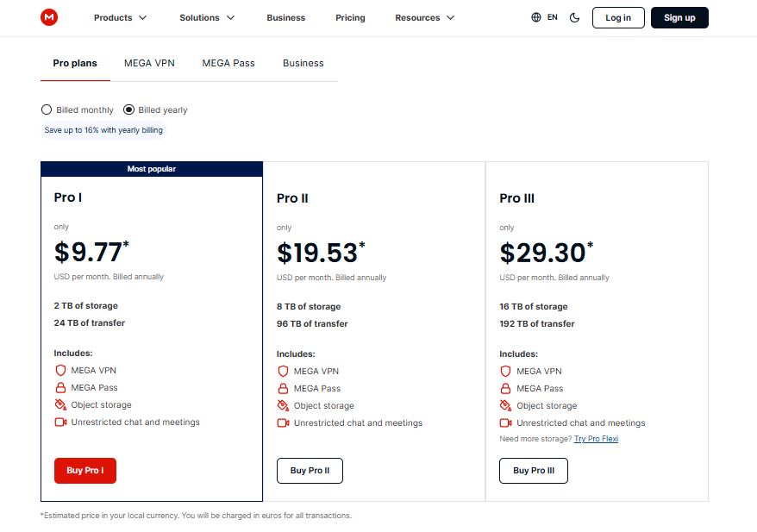757x532 pixels.
Task: Open the Try Pro Flexi link
Action: [596, 440]
